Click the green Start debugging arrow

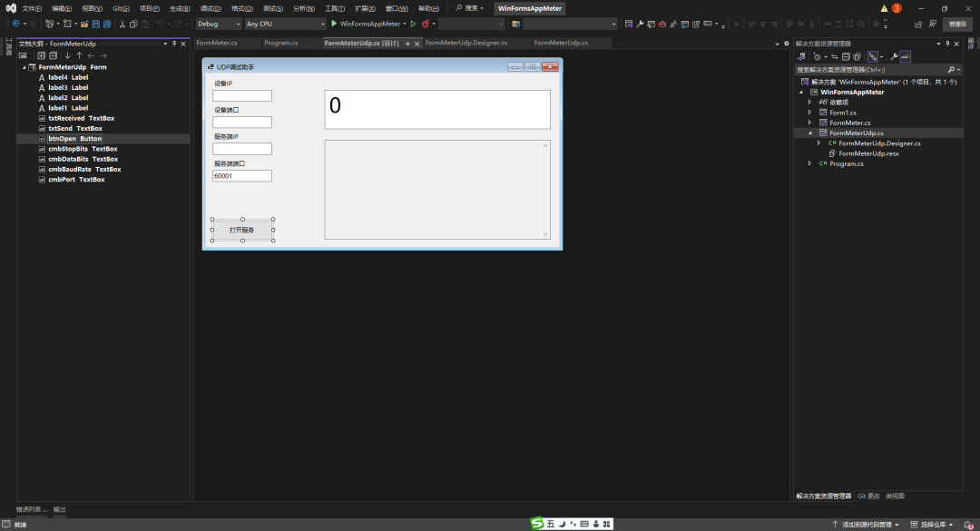pos(334,24)
